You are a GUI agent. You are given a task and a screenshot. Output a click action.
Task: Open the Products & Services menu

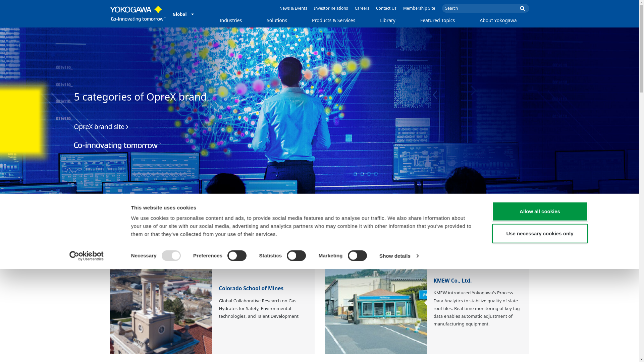(x=333, y=20)
